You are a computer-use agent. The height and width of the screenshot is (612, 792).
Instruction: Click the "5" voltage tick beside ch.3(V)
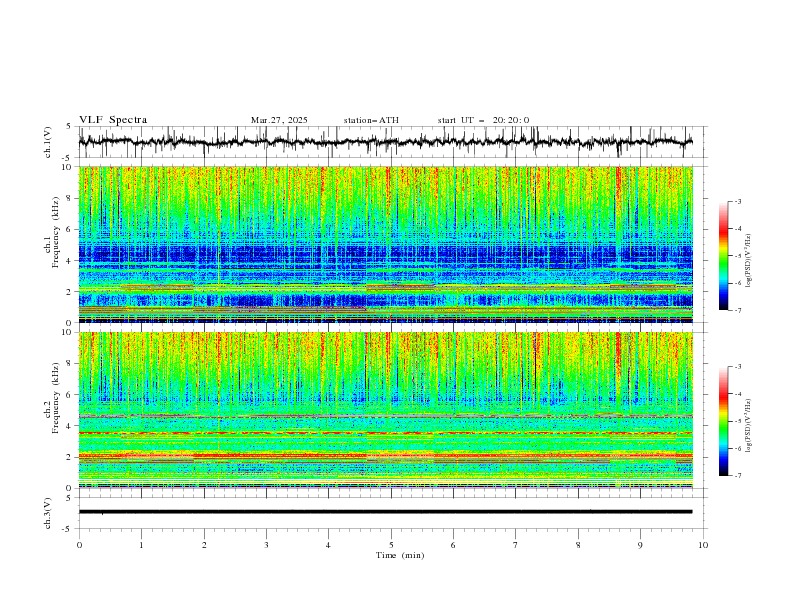pyautogui.click(x=69, y=497)
